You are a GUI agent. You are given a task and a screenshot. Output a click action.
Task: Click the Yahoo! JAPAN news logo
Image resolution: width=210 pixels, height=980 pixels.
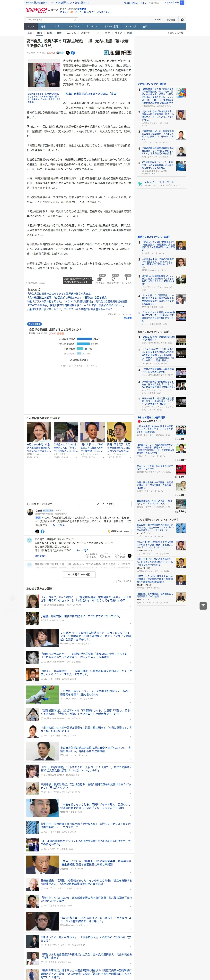[42, 10]
